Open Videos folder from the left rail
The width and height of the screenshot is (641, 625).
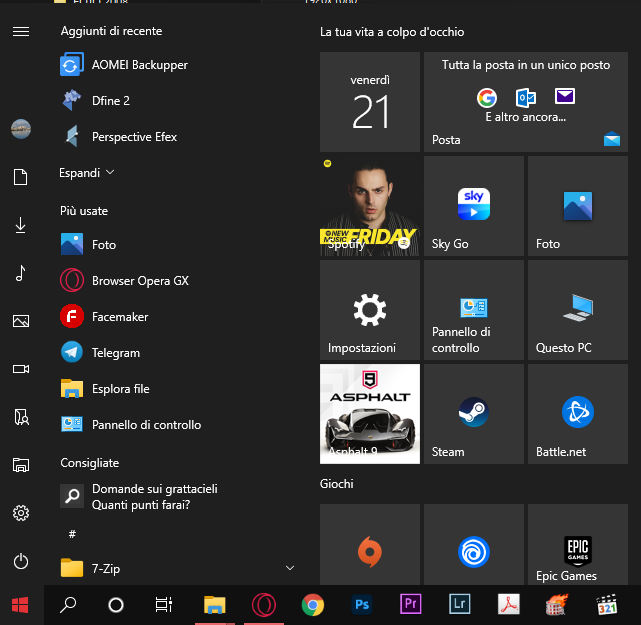coord(21,369)
